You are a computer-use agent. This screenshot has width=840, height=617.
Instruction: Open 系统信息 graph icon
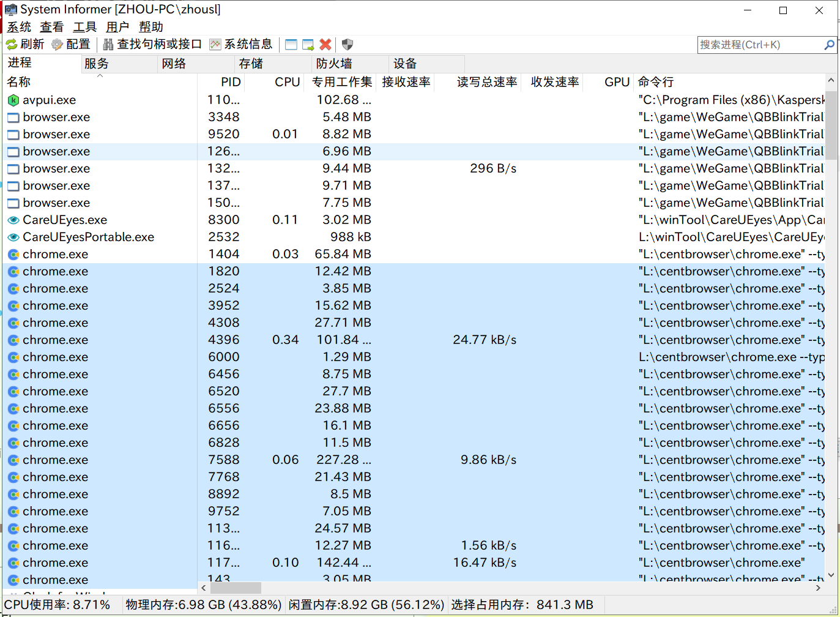tap(215, 45)
